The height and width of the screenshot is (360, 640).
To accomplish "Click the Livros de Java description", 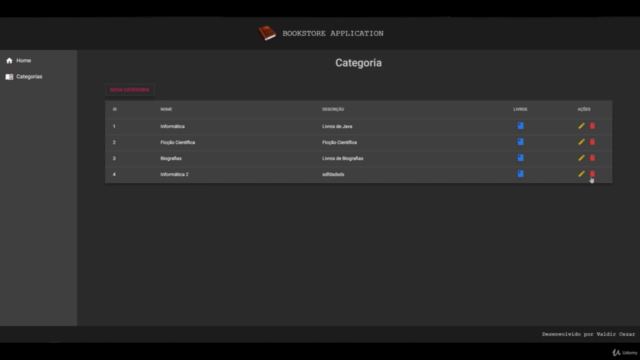I will pyautogui.click(x=337, y=126).
